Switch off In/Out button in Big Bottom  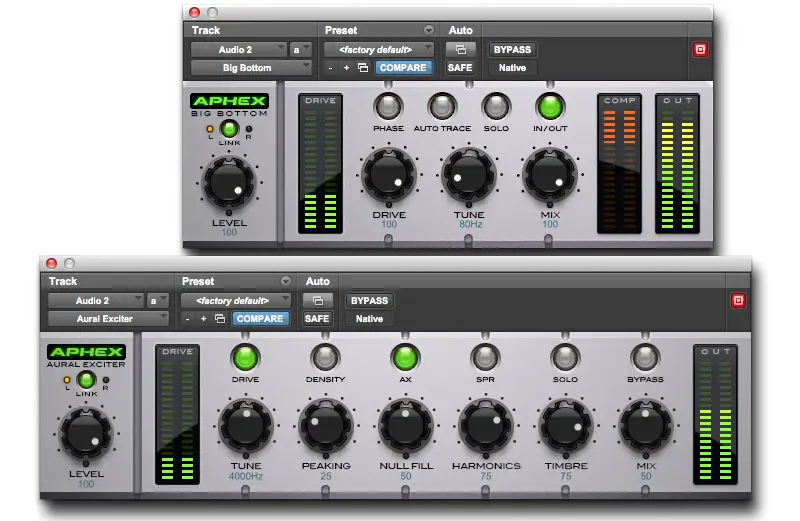550,107
